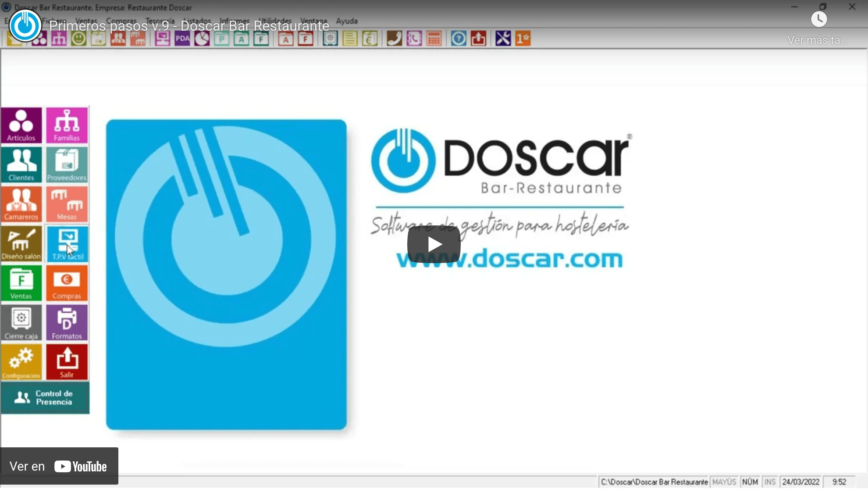This screenshot has width=868, height=489.
Task: Click the euro symbol toolbar icon
Action: pos(370,39)
